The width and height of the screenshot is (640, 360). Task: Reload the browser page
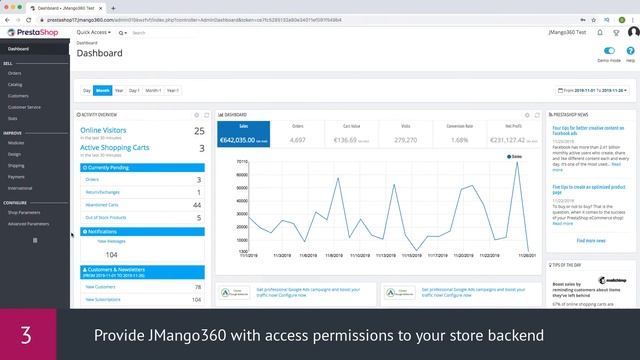29,20
